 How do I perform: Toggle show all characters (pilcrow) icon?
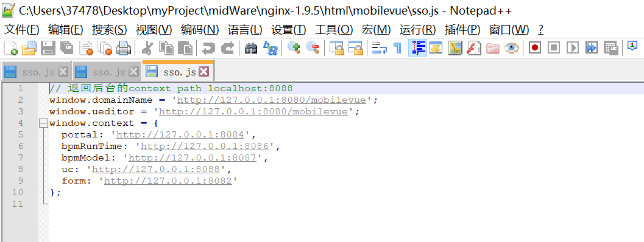397,48
